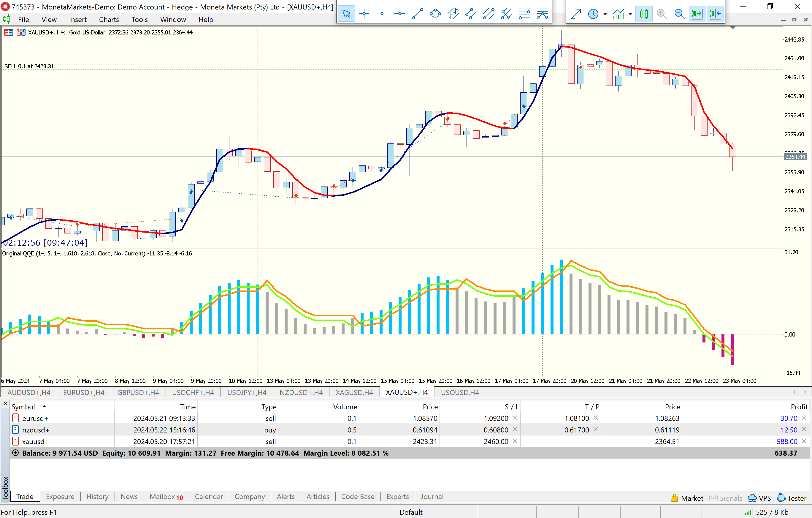Select the vertical line drawing tool
The height and width of the screenshot is (518, 812).
coord(382,14)
